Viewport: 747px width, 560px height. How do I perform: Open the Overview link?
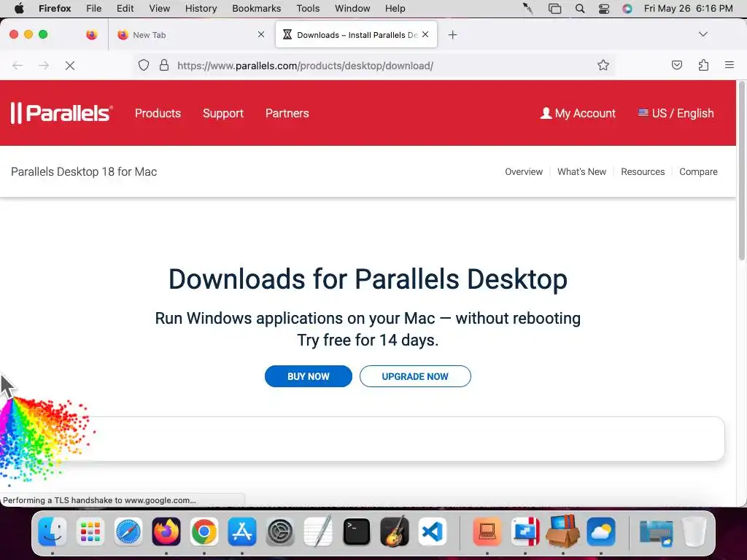tap(524, 172)
